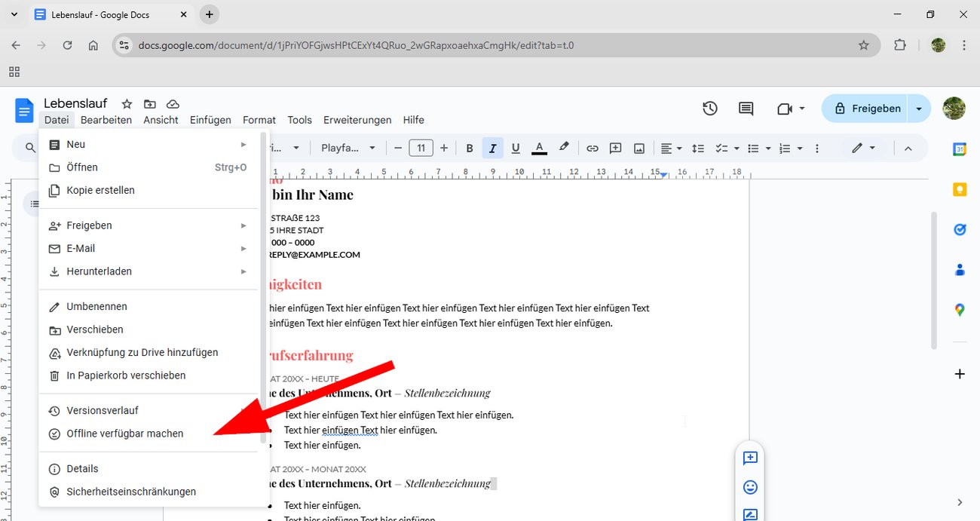Viewport: 980px width, 521px height.
Task: Open the Format menu
Action: pyautogui.click(x=259, y=119)
